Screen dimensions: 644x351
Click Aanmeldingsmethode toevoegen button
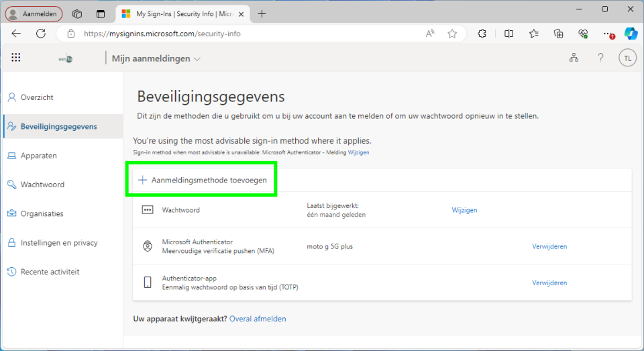coord(203,180)
